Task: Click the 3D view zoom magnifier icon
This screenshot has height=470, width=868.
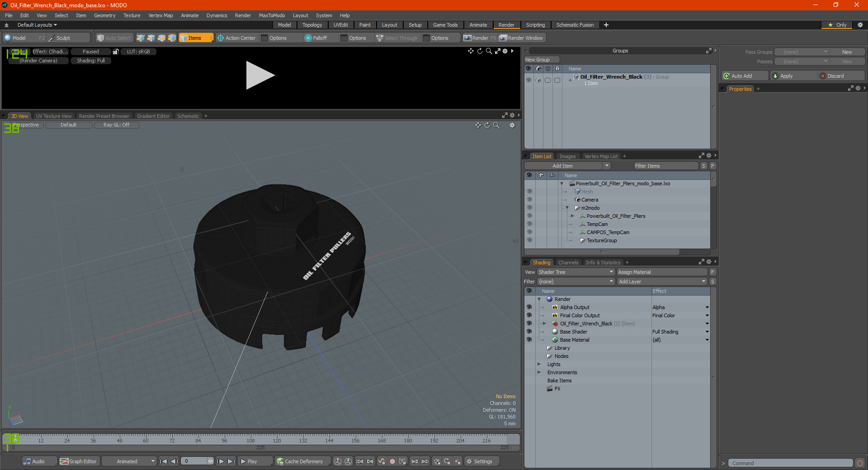Action: click(496, 125)
